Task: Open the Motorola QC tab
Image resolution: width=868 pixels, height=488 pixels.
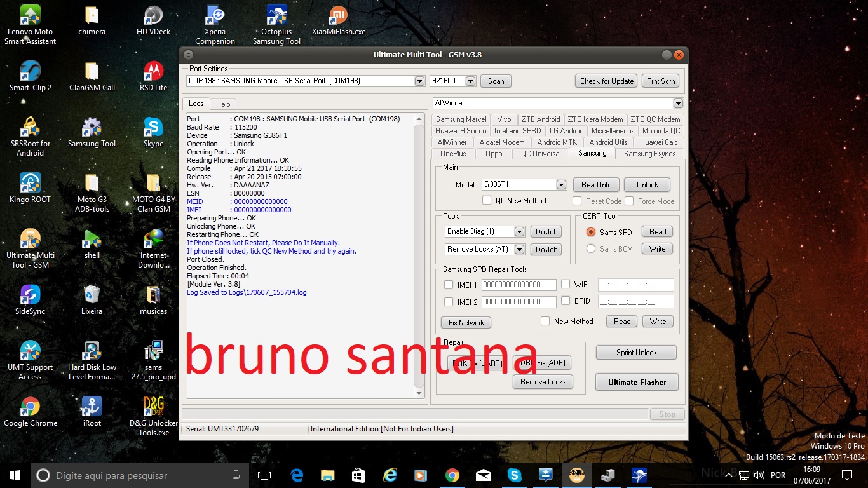Action: coord(661,131)
